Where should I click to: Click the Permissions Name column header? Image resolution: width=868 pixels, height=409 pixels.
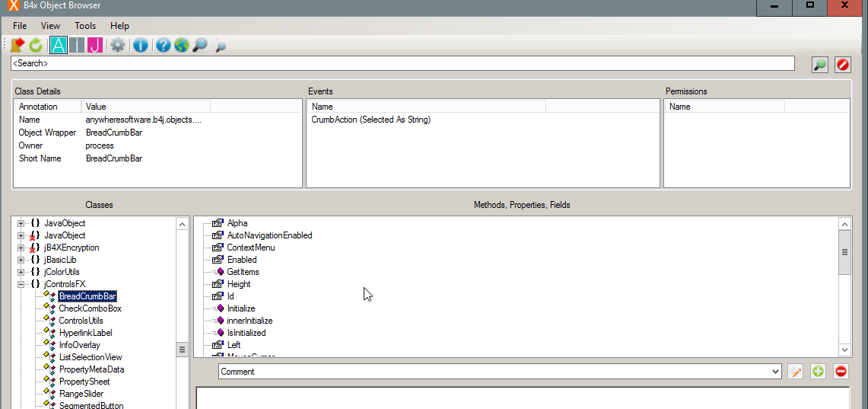click(x=725, y=107)
